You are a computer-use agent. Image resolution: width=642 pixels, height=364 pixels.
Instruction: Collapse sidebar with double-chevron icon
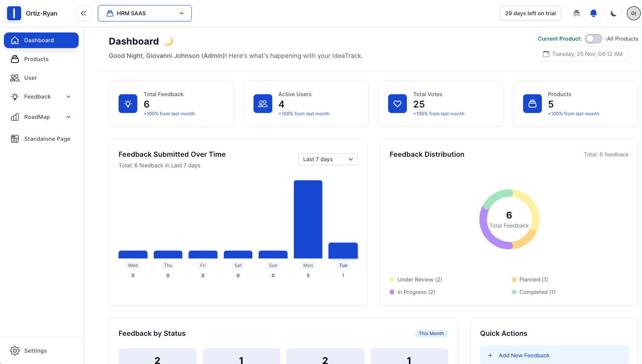pyautogui.click(x=84, y=13)
